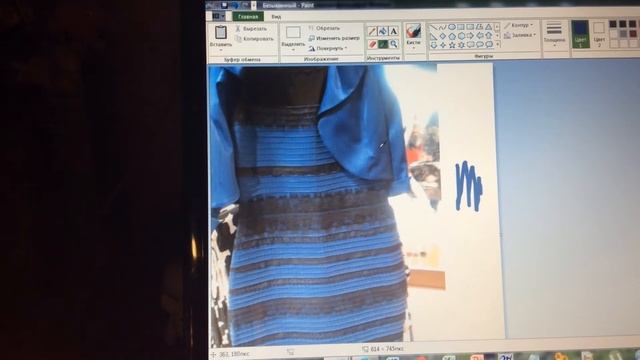Screen dimensions: 640x360
Task: Choose the Triangle shape
Action: [489, 27]
